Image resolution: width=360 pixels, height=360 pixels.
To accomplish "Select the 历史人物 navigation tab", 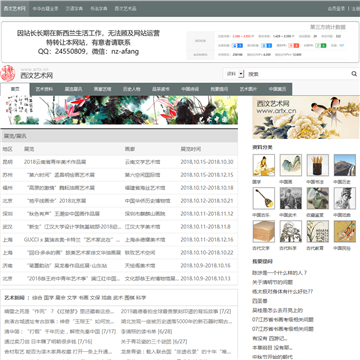I will 132,89.
